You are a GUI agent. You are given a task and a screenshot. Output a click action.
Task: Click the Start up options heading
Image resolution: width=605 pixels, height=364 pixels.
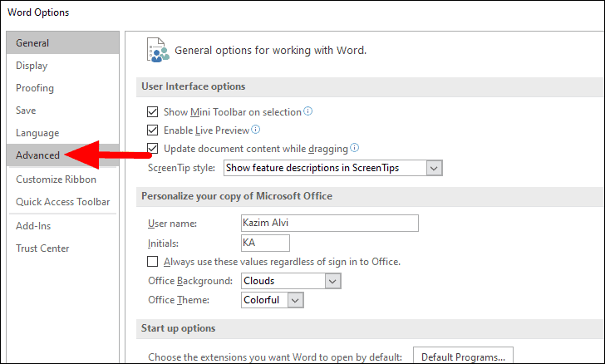178,328
